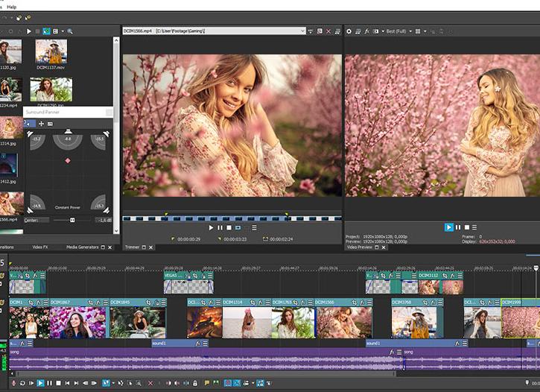
Task: Open the hamburger menu on clip DCIM1566
Action: pos(369,303)
